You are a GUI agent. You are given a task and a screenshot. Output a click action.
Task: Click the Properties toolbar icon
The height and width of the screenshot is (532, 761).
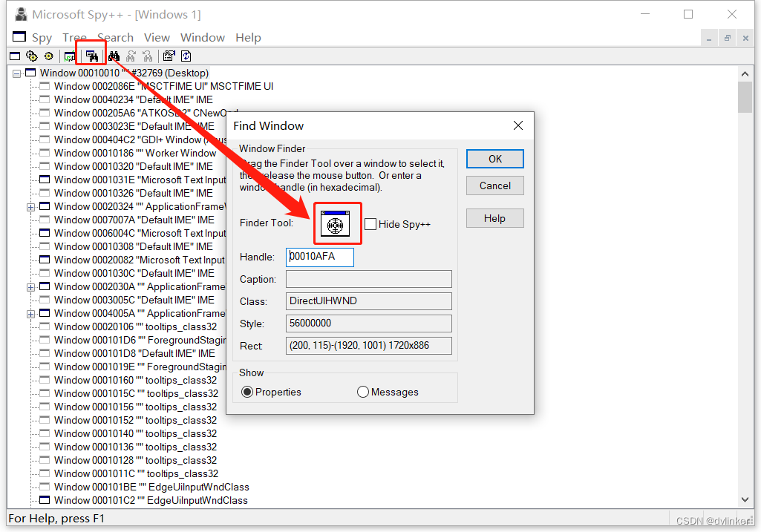tap(169, 56)
